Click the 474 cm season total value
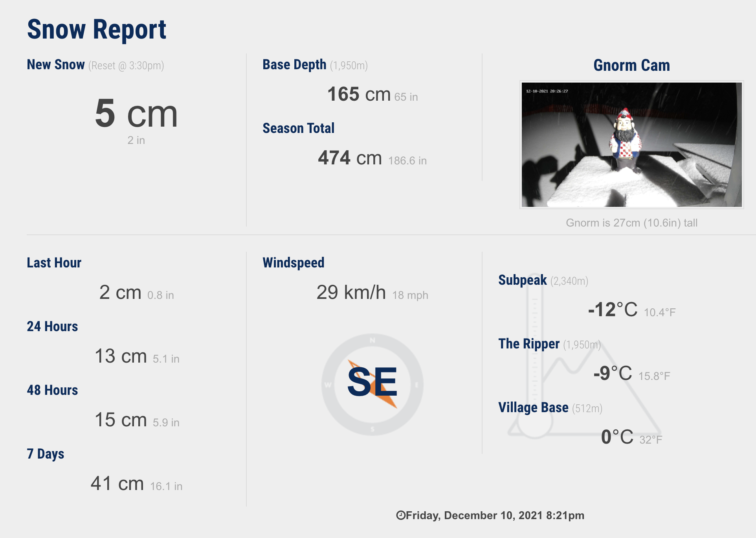Viewport: 756px width, 538px height. tap(350, 158)
